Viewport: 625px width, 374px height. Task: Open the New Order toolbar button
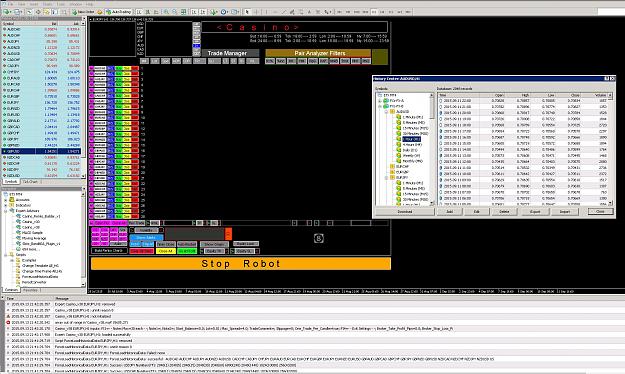click(x=83, y=12)
